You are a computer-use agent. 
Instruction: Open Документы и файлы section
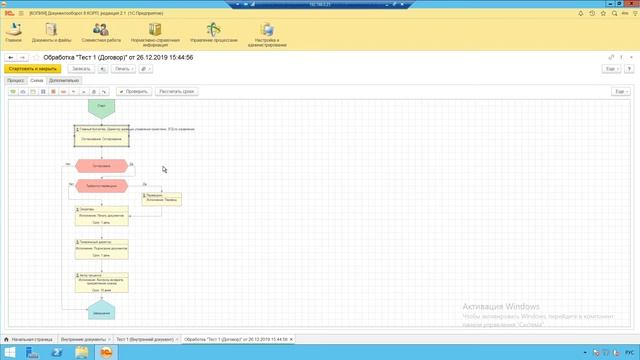(x=51, y=33)
